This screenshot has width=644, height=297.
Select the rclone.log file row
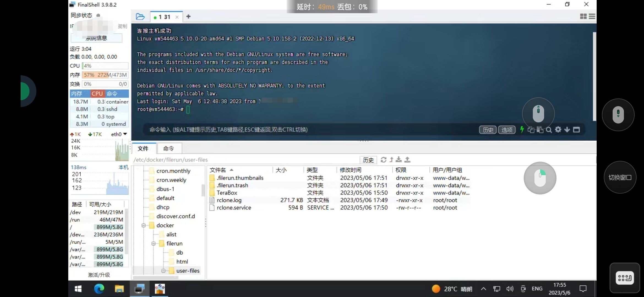click(339, 200)
